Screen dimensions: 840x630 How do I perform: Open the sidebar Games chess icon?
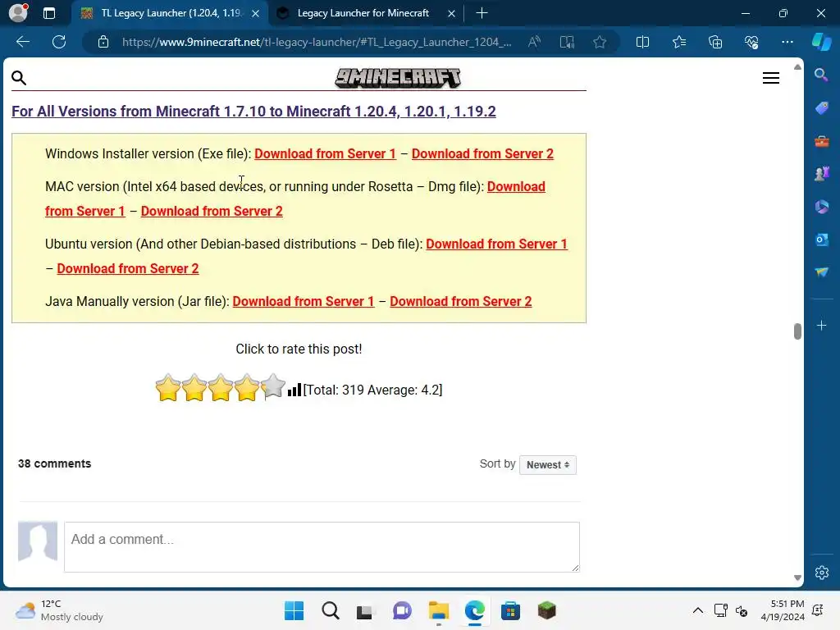(x=821, y=174)
